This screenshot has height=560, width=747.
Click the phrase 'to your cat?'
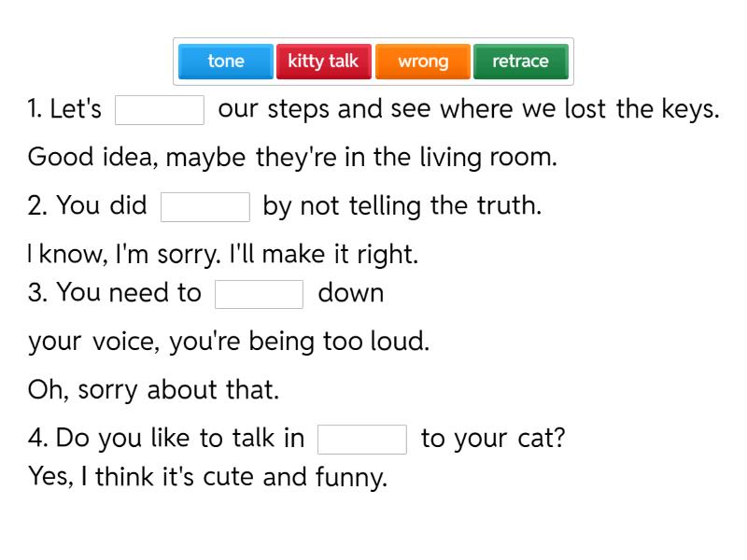point(493,439)
